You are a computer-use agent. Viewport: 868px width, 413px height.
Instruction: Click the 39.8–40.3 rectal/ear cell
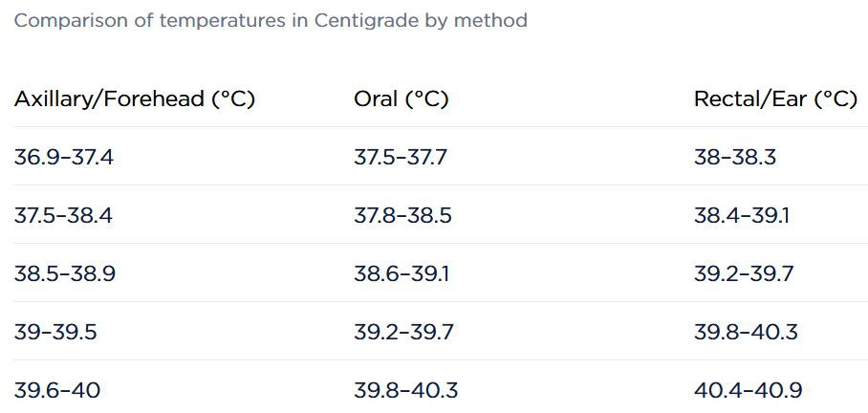[747, 333]
